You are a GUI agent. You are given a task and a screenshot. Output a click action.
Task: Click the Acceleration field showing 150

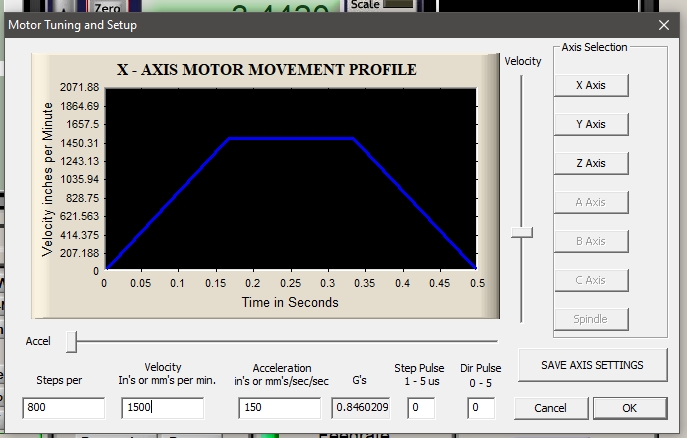tap(280, 408)
